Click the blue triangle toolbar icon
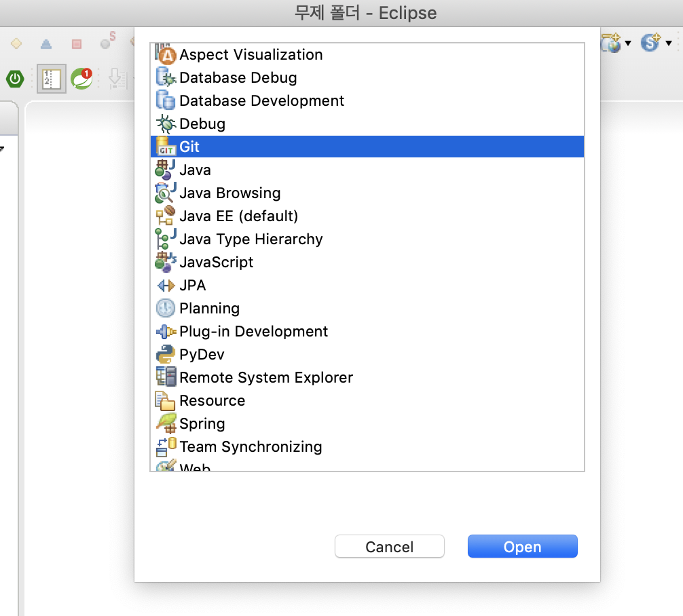 [x=46, y=44]
